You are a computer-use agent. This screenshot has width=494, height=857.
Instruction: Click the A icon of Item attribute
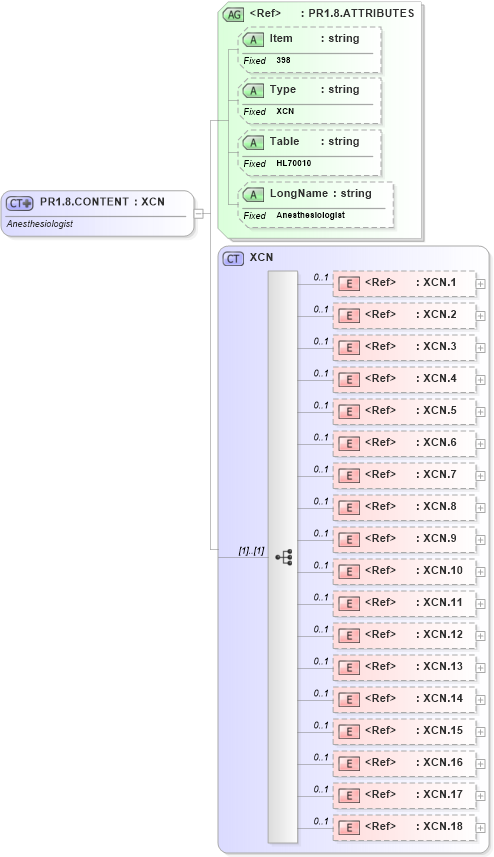(253, 40)
